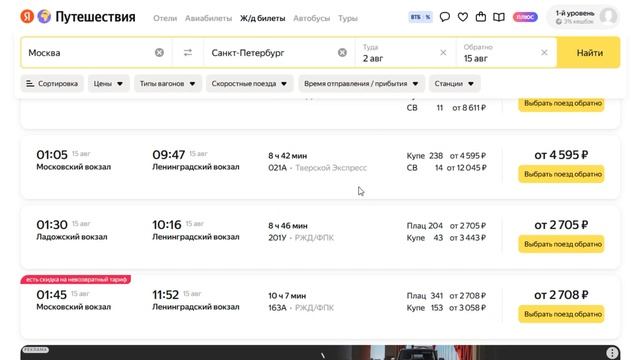Viewport: 640px width, 360px height.
Task: Click the Плюс subscription badge
Action: click(x=525, y=17)
